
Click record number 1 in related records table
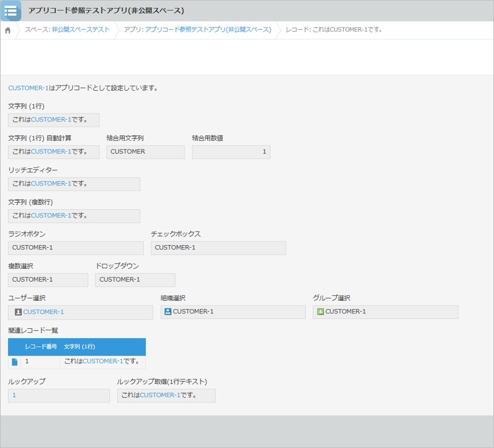pyautogui.click(x=27, y=361)
